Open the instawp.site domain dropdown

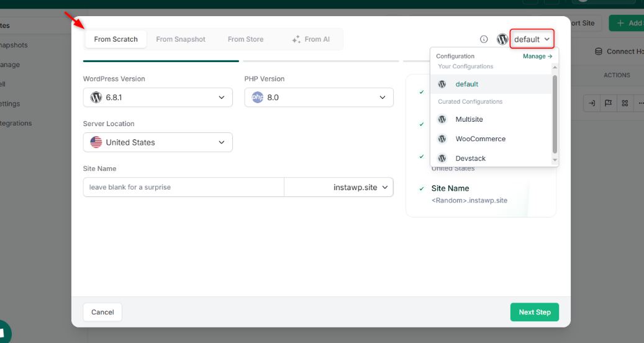pyautogui.click(x=338, y=187)
